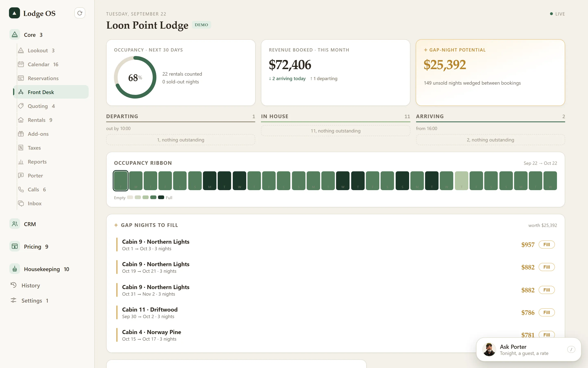This screenshot has width=588, height=368.
Task: Click the Add-ons gift icon
Action: coord(21,134)
